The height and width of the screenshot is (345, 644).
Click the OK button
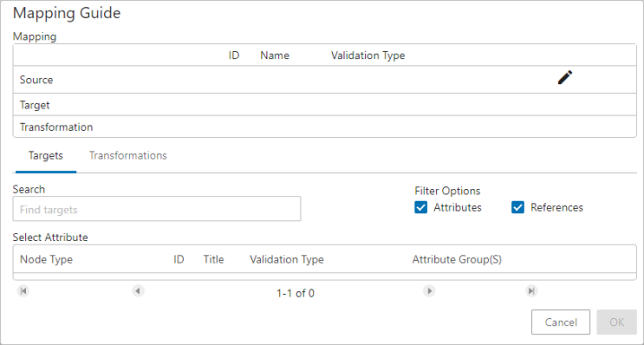click(616, 322)
